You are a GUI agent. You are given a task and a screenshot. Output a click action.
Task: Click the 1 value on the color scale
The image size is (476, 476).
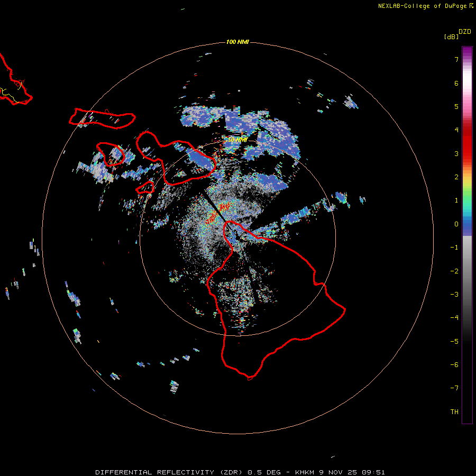(456, 200)
